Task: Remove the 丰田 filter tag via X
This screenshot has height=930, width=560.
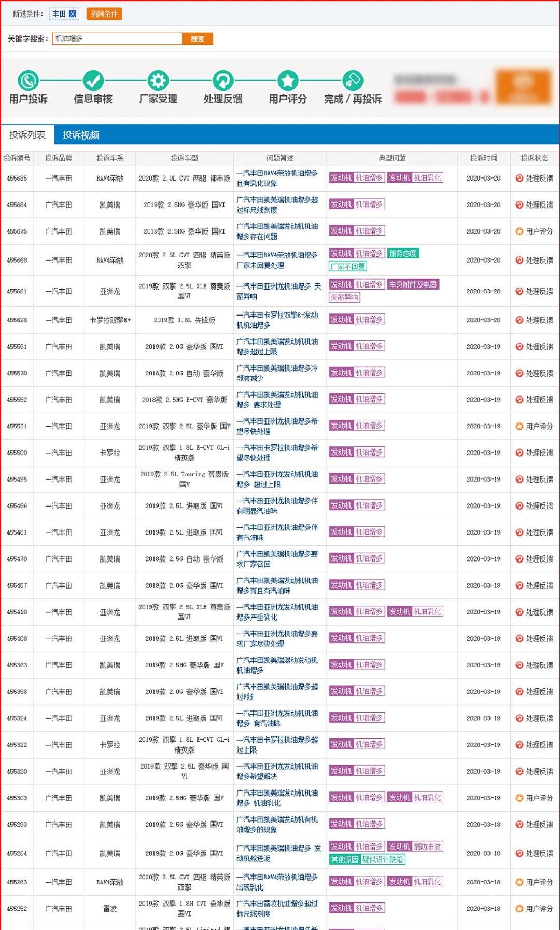Action: 73,14
